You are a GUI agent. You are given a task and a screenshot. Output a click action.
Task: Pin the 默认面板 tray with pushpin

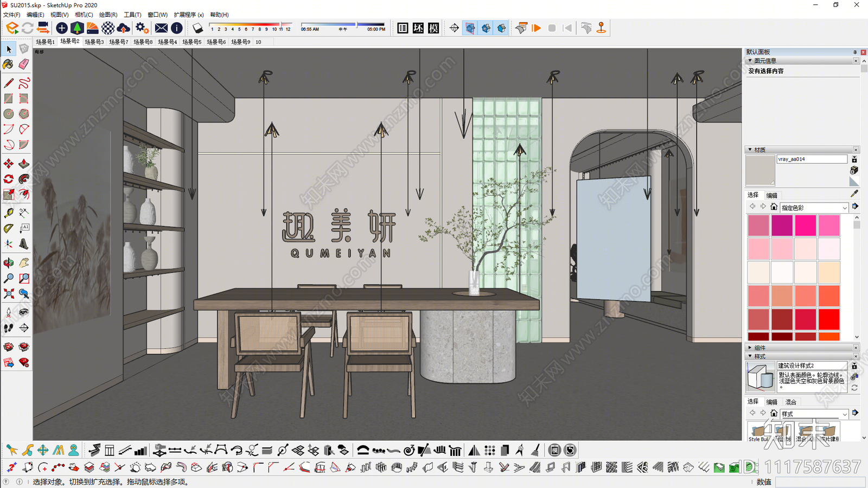pos(855,52)
